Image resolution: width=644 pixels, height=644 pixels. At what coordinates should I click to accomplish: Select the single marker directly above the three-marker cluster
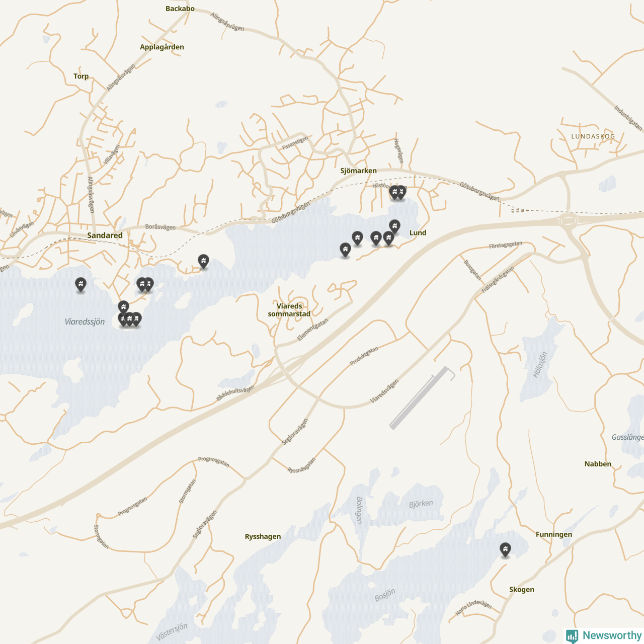(x=123, y=307)
